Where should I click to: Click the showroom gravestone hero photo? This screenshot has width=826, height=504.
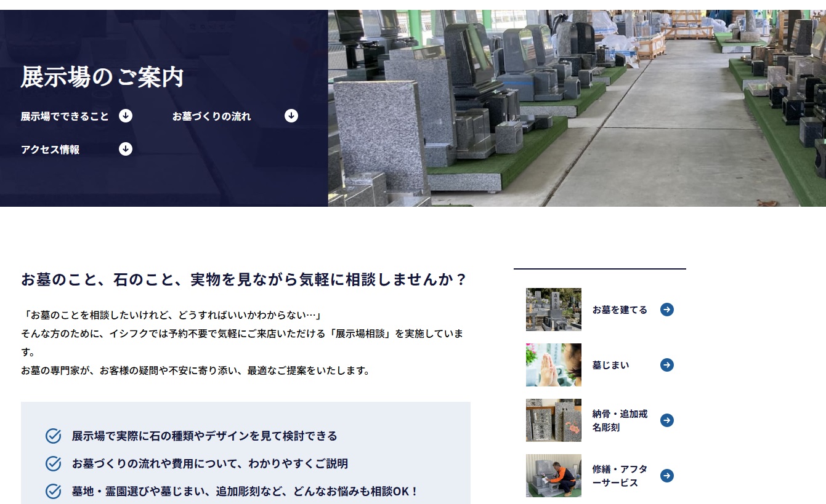577,108
